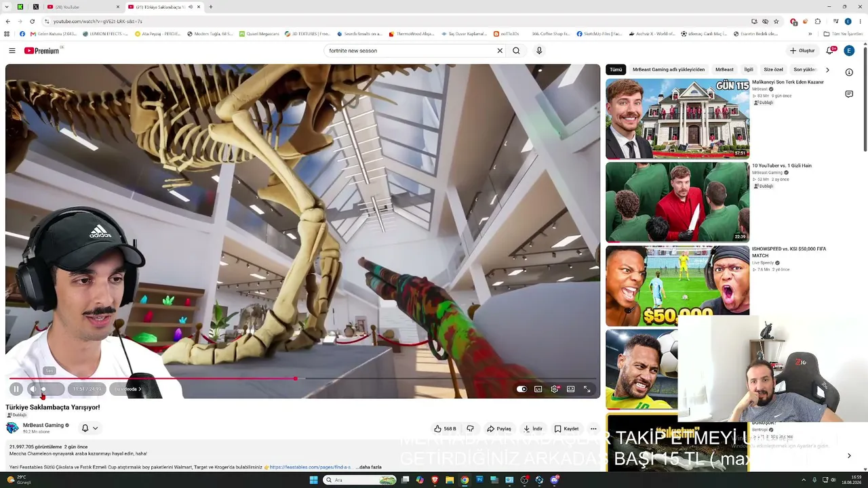Clear the search query with the X

[500, 51]
